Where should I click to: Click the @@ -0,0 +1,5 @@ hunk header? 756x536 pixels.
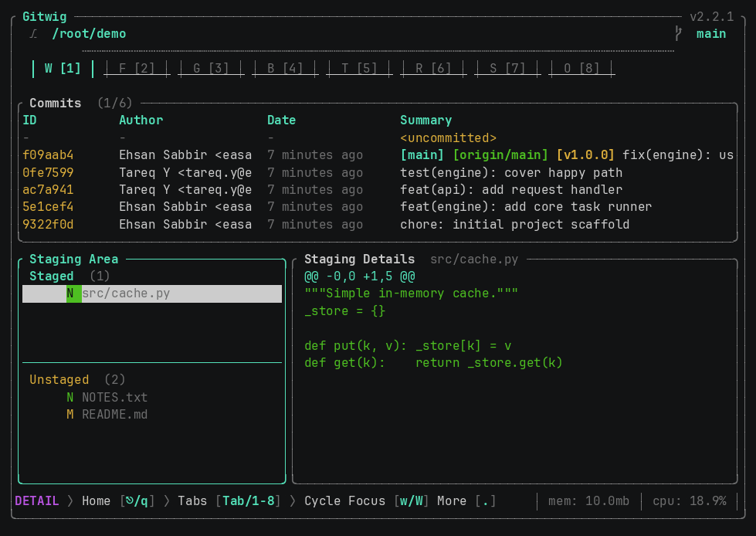(x=360, y=276)
